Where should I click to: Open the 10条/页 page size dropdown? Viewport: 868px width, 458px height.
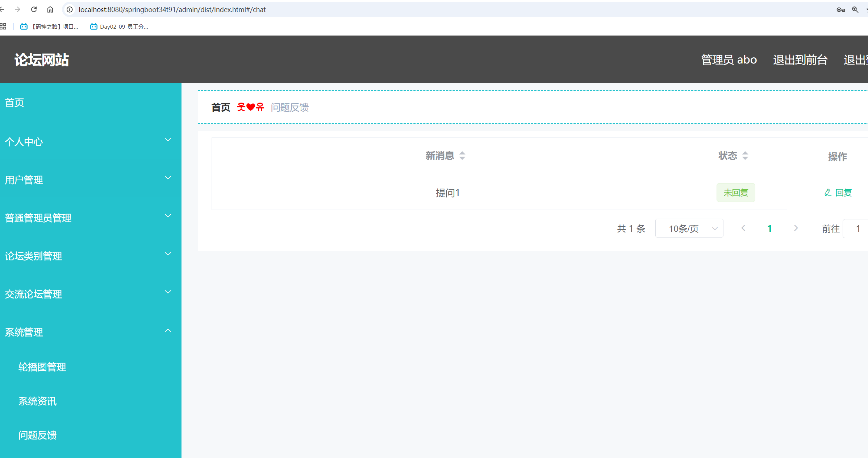point(689,228)
